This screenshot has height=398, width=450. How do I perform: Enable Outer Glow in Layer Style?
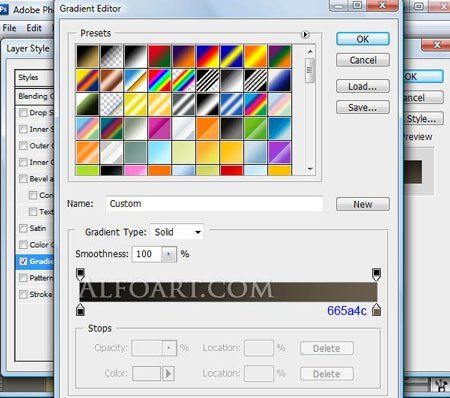click(x=23, y=146)
